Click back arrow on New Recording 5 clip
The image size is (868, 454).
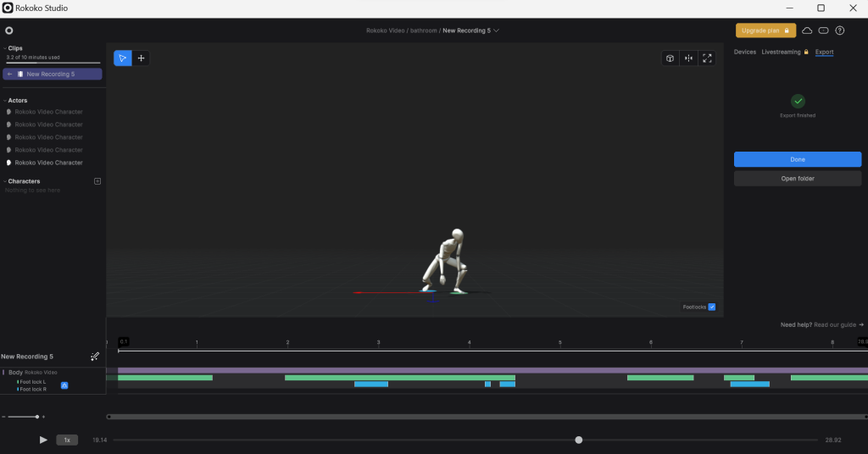(9, 74)
